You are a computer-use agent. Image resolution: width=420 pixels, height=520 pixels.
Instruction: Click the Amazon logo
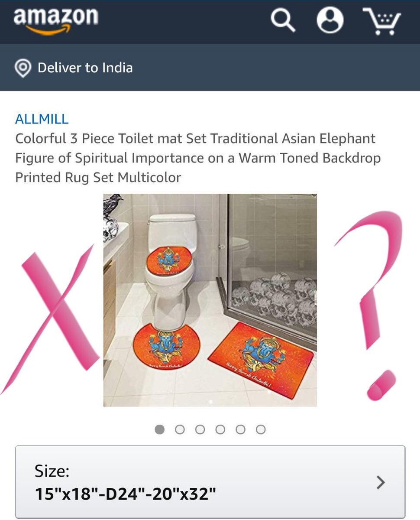56,20
